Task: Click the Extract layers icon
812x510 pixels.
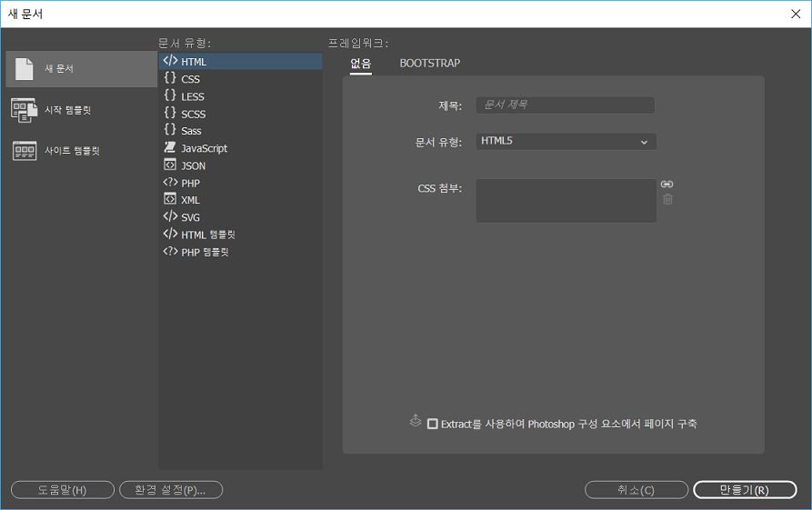Action: (416, 420)
